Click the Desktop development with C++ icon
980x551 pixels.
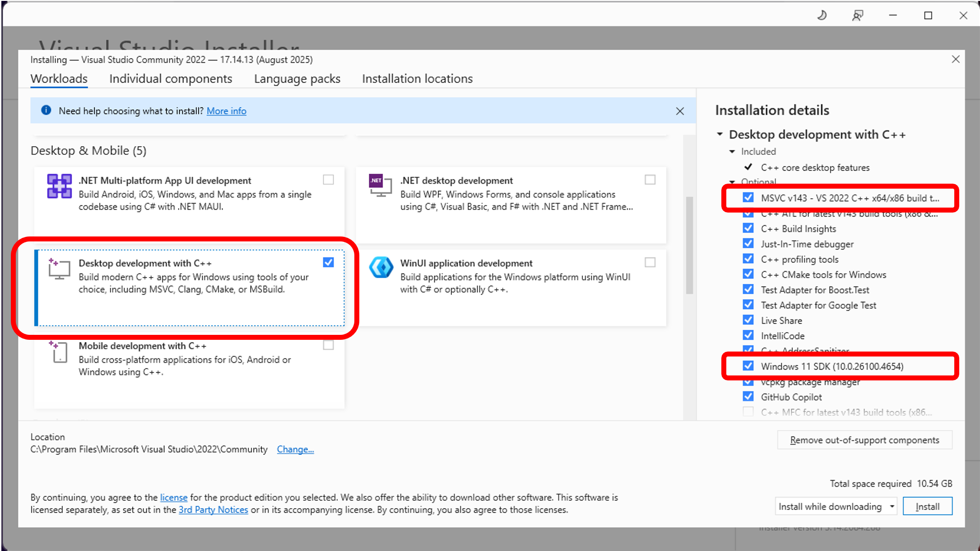[59, 269]
